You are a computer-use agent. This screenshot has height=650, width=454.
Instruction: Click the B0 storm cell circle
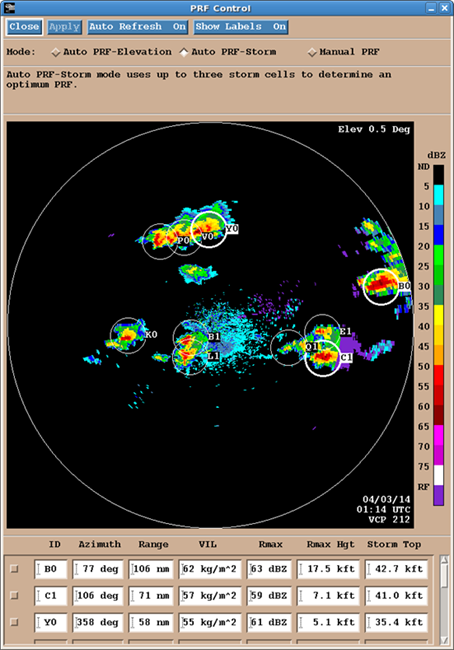(381, 286)
